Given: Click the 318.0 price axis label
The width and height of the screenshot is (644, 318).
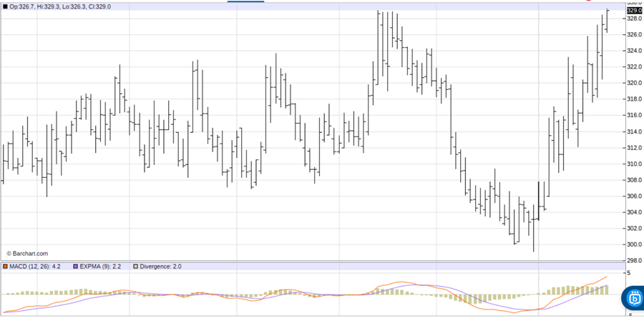Looking at the screenshot, I should pos(634,99).
